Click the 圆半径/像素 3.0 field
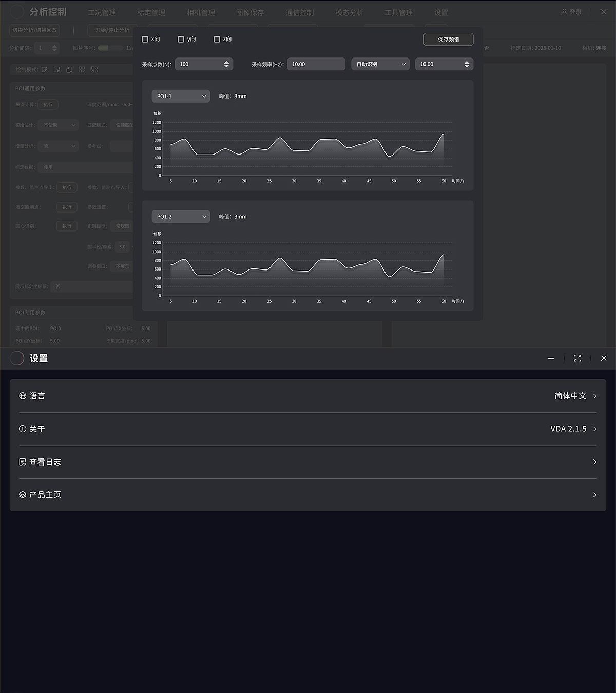 pos(123,247)
